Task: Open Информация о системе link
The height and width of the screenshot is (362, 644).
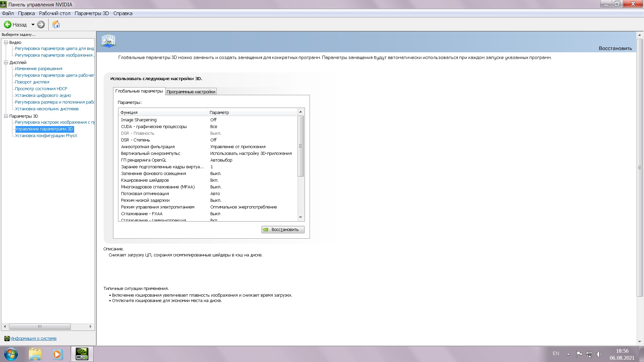Action: pos(33,339)
